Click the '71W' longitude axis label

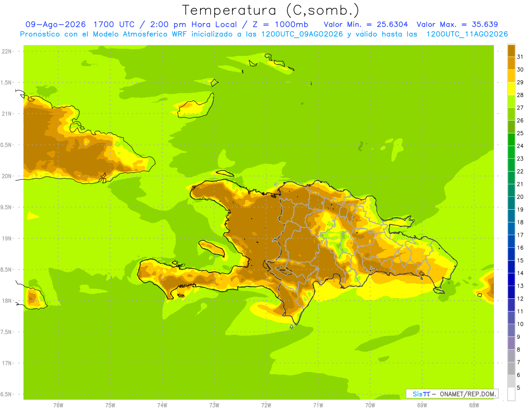[318, 405]
